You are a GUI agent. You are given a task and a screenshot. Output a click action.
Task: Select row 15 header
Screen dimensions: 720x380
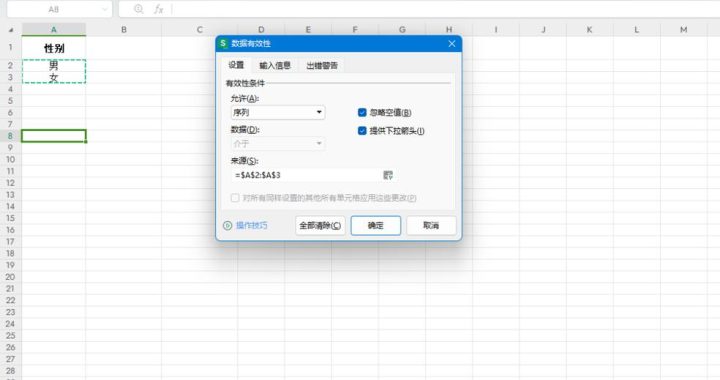[x=11, y=218]
